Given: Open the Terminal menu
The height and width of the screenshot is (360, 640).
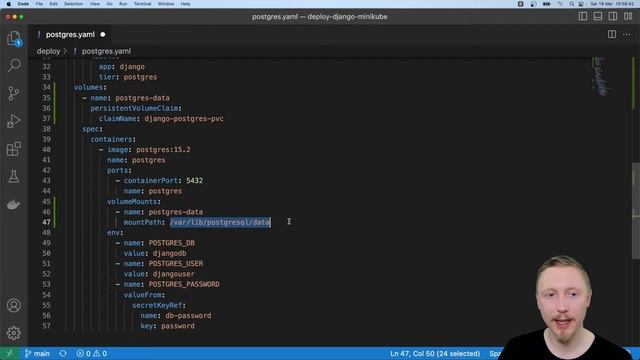Looking at the screenshot, I should point(142,4).
